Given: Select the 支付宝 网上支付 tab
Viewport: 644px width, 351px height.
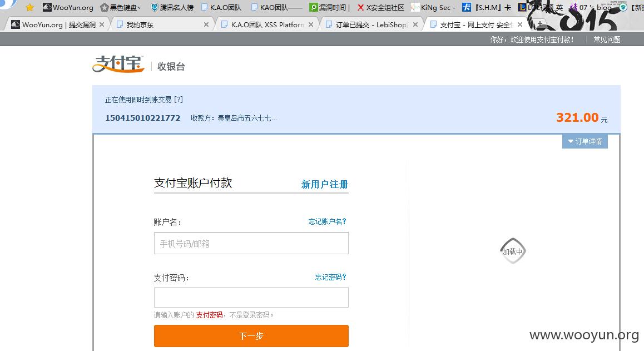Looking at the screenshot, I should tap(475, 24).
